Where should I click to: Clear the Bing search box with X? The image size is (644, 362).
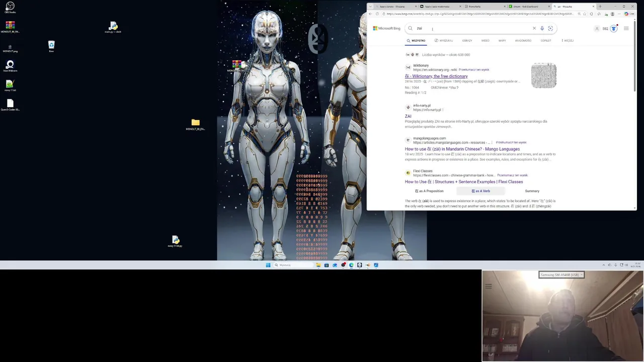[x=534, y=28]
